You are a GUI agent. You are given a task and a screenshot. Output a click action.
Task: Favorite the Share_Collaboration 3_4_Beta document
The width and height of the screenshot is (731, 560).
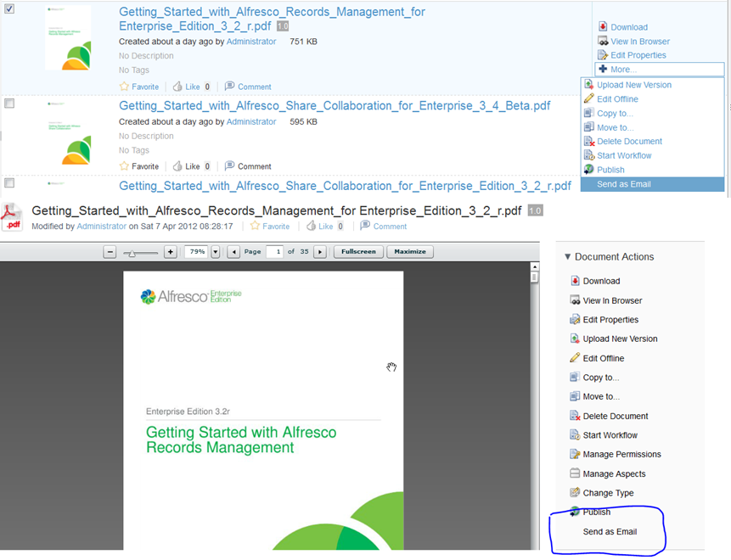(x=139, y=166)
